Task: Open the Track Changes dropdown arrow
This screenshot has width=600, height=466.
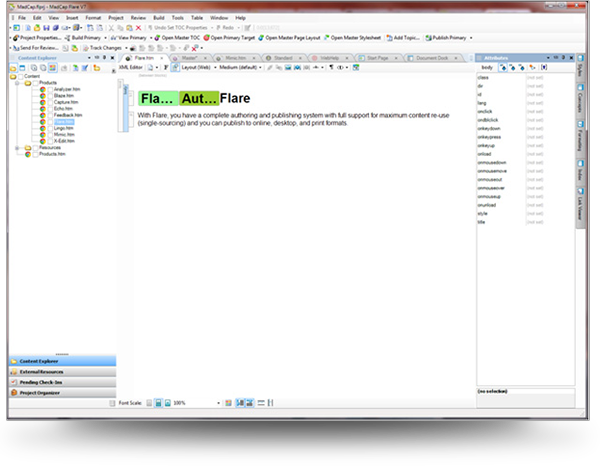Action: tap(126, 48)
